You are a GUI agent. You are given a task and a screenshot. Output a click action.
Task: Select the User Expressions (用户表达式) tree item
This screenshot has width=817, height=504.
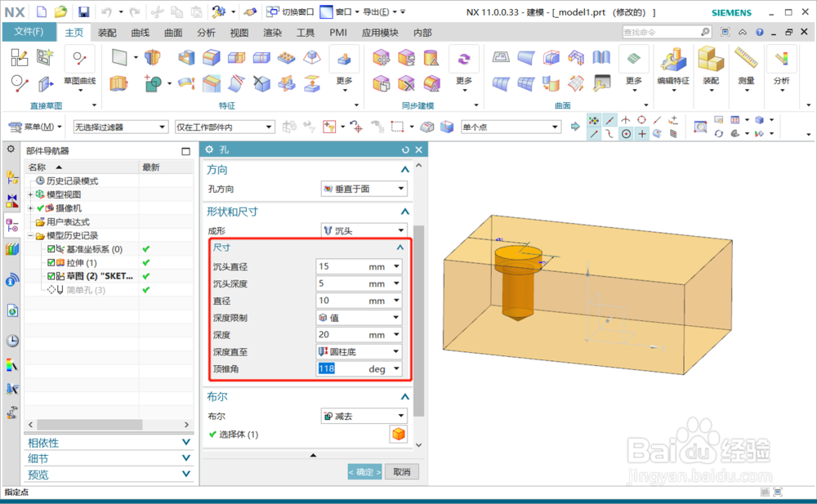(68, 222)
